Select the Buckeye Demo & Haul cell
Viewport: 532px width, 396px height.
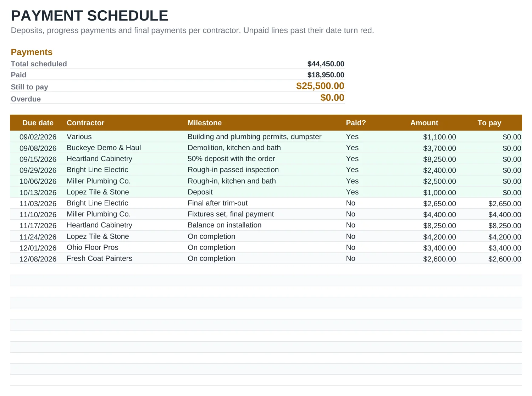pos(104,148)
